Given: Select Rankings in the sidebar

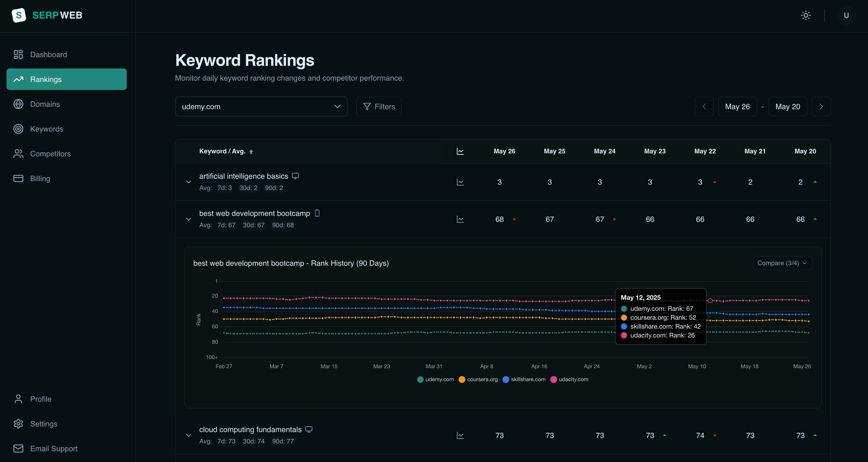Looking at the screenshot, I should click(66, 80).
